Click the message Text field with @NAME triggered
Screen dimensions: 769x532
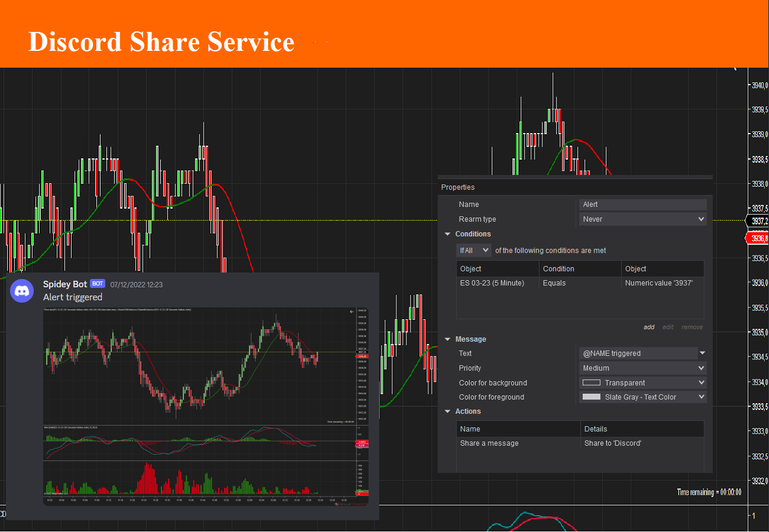click(x=638, y=353)
